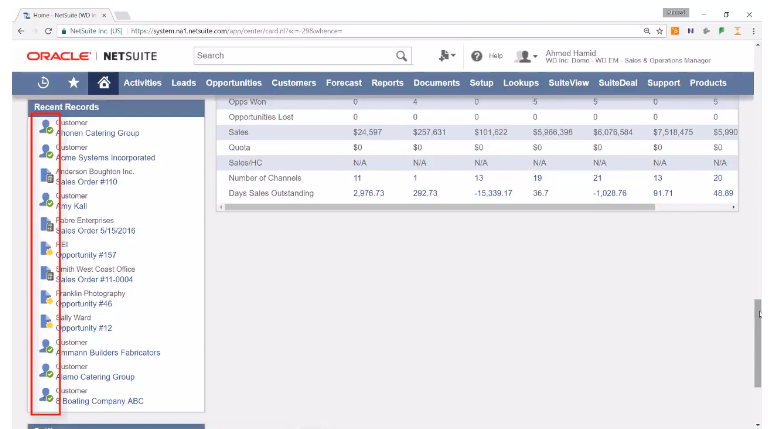Click the Recent Records portlet header
The width and height of the screenshot is (768, 429).
117,107
